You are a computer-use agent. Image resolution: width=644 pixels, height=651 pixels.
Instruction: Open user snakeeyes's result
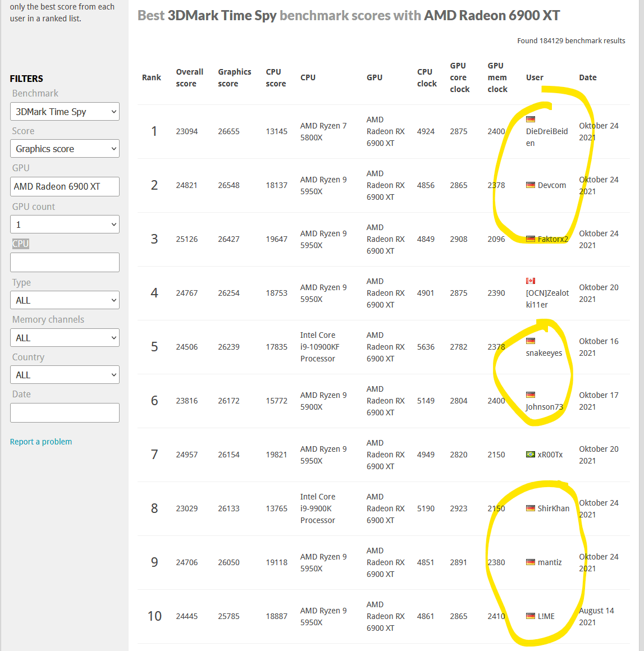(544, 353)
